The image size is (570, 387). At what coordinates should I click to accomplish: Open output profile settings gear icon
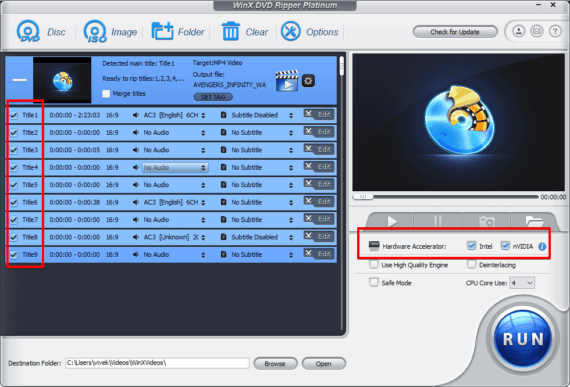[308, 81]
